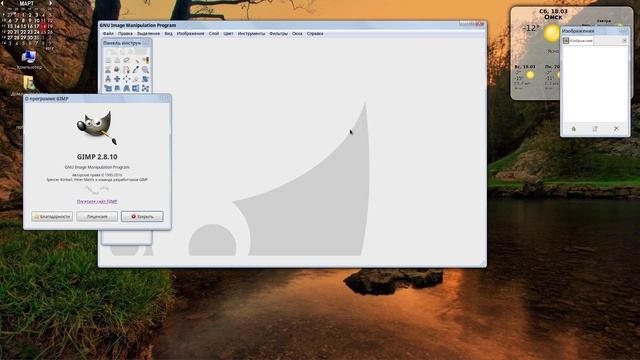The height and width of the screenshot is (360, 640).
Task: Select the Alignment tool
Action: (127, 79)
